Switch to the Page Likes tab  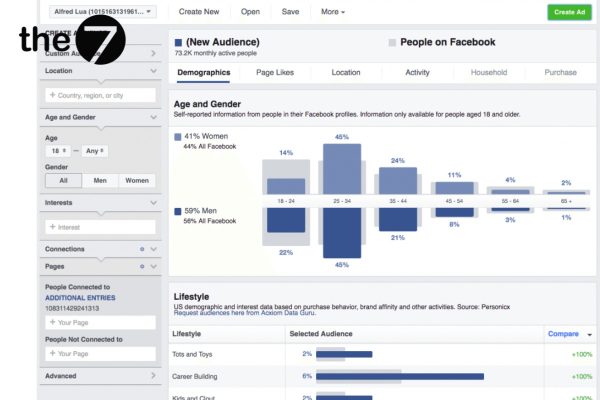point(275,72)
